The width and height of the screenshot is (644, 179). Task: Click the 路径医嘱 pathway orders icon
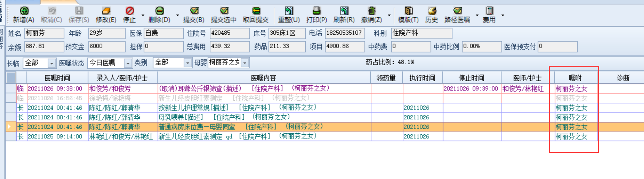click(x=457, y=11)
